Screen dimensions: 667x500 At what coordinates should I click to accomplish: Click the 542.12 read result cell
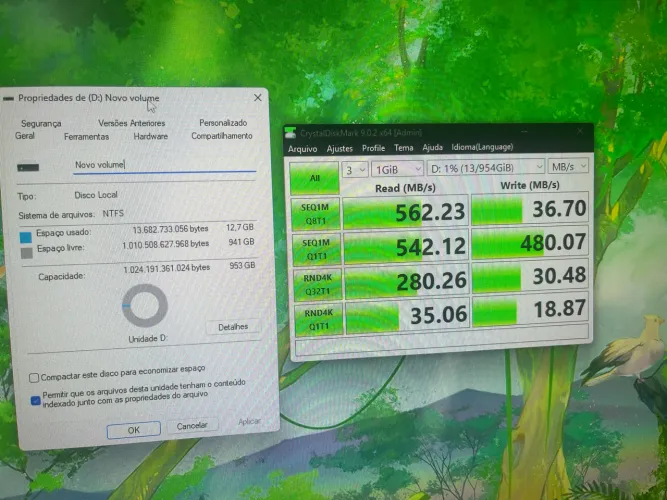pos(406,246)
